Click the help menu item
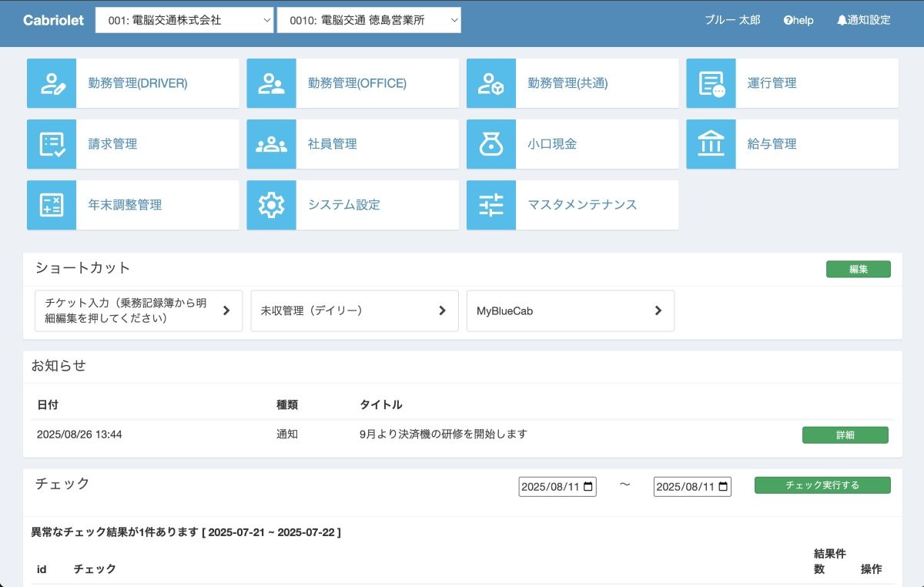This screenshot has height=587, width=924. coord(798,21)
